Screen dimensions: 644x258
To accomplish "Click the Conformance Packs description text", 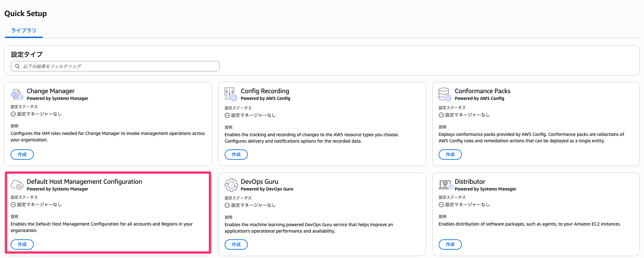I will pos(531,138).
